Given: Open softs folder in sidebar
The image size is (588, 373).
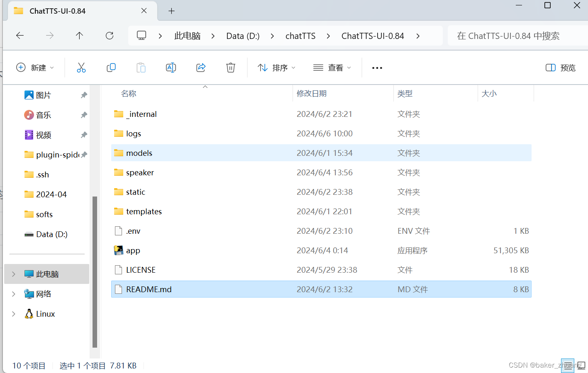Looking at the screenshot, I should [39, 214].
